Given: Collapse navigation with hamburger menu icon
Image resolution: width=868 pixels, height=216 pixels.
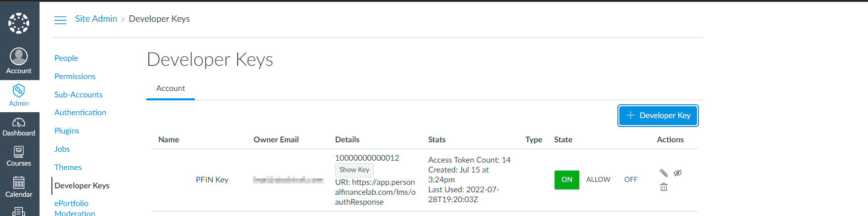Looking at the screenshot, I should pos(60,20).
